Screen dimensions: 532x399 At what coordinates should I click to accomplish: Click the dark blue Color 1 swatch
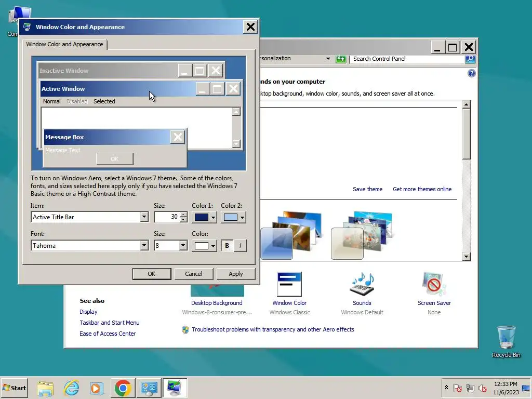click(x=201, y=218)
